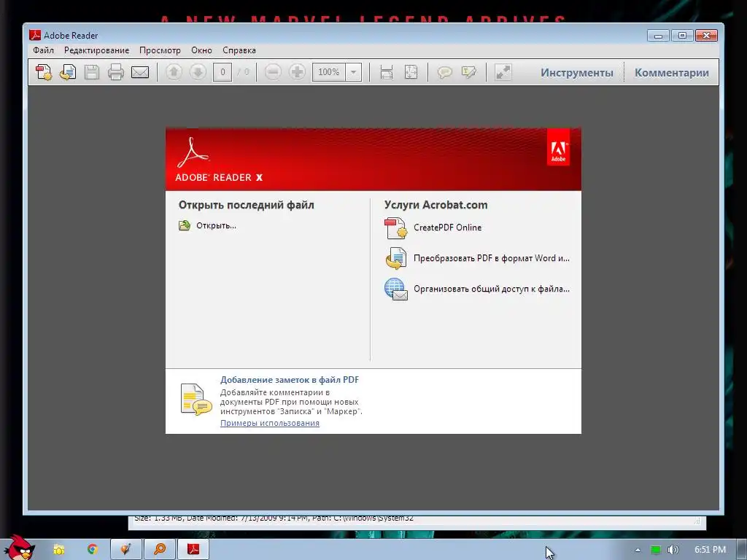Click the CreatePDF Online service link
The width and height of the screenshot is (747, 560).
pyautogui.click(x=447, y=227)
